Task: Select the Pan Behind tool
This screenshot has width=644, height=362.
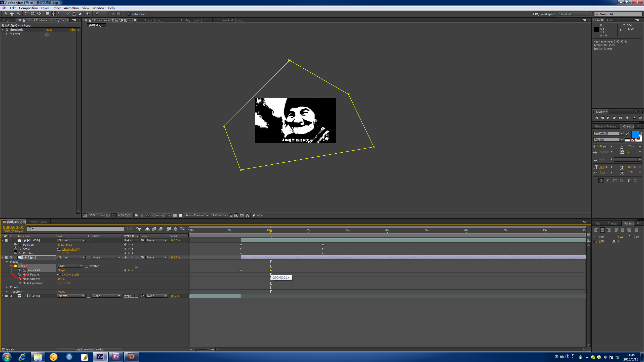Action: click(39, 14)
